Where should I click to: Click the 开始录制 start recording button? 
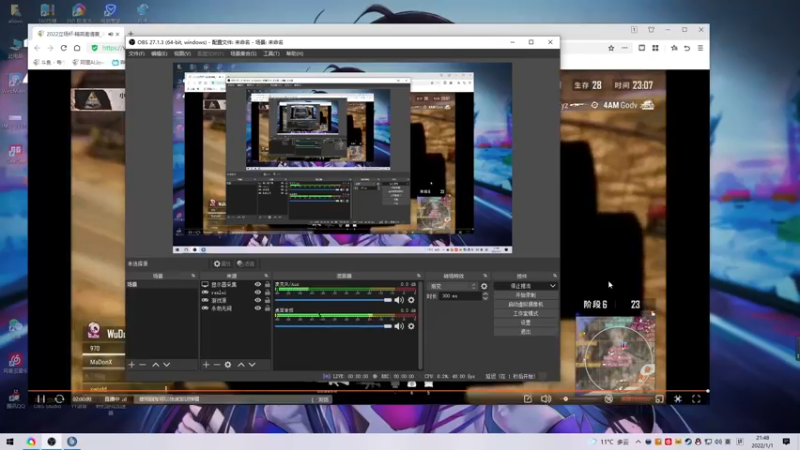click(526, 295)
